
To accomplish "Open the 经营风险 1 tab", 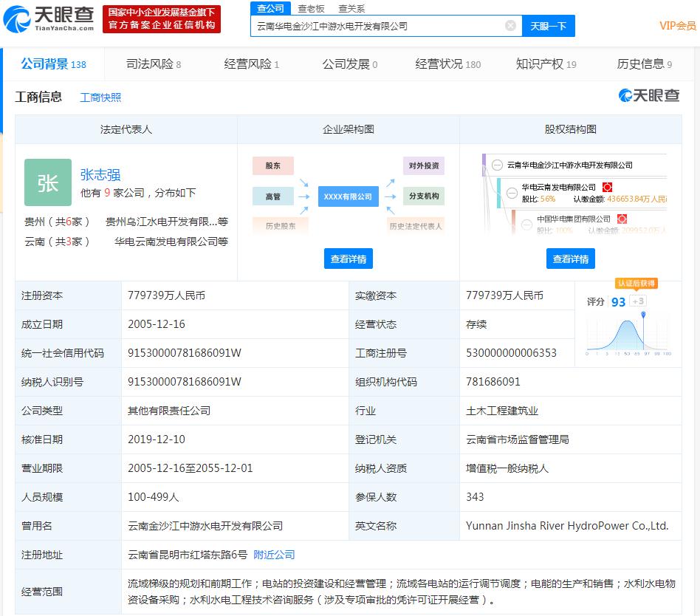I will 251,64.
